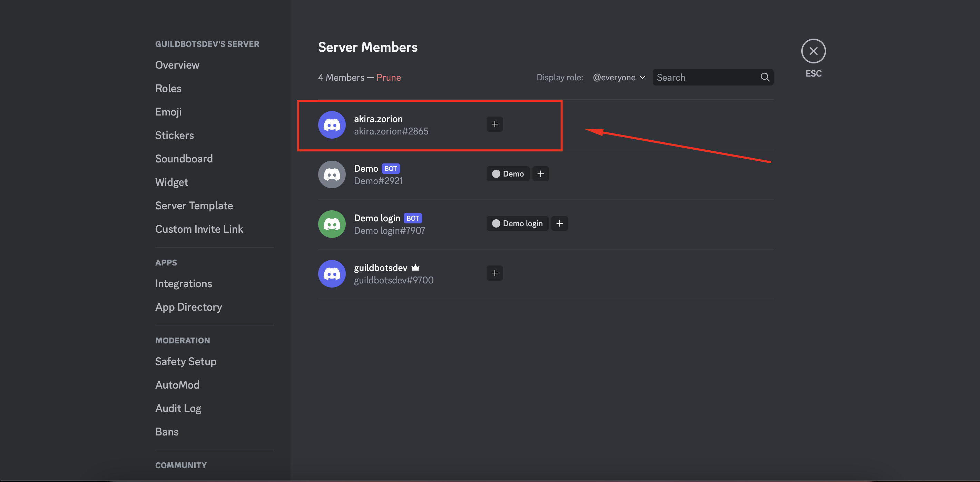This screenshot has width=980, height=482.
Task: Add a role to guildbotsdev
Action: coord(494,273)
